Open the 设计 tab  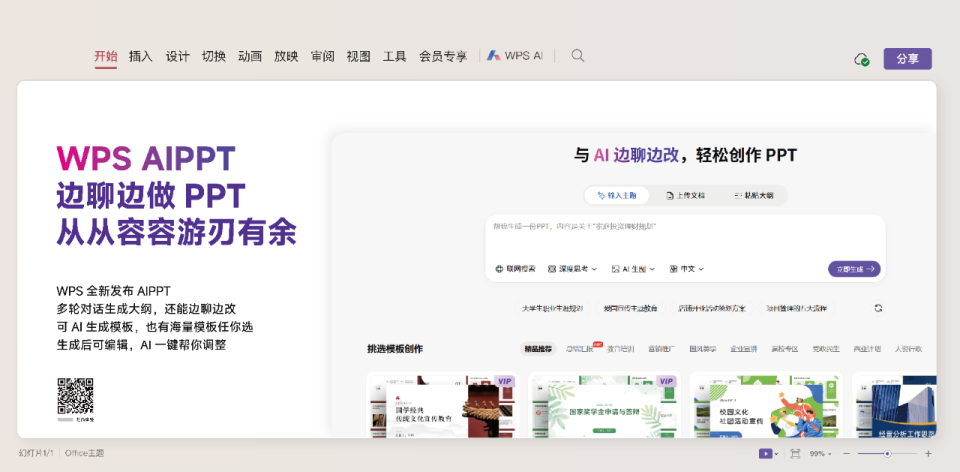178,56
